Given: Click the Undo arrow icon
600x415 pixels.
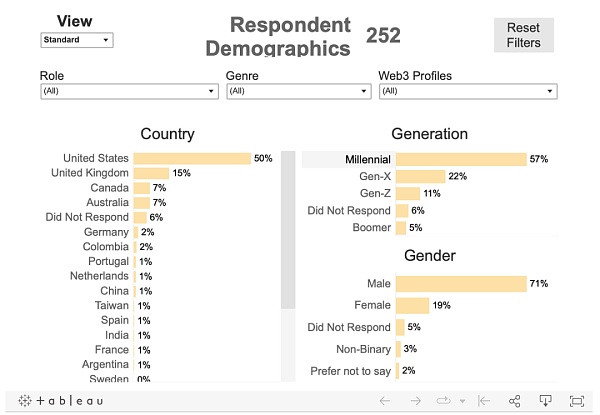Looking at the screenshot, I should (384, 401).
